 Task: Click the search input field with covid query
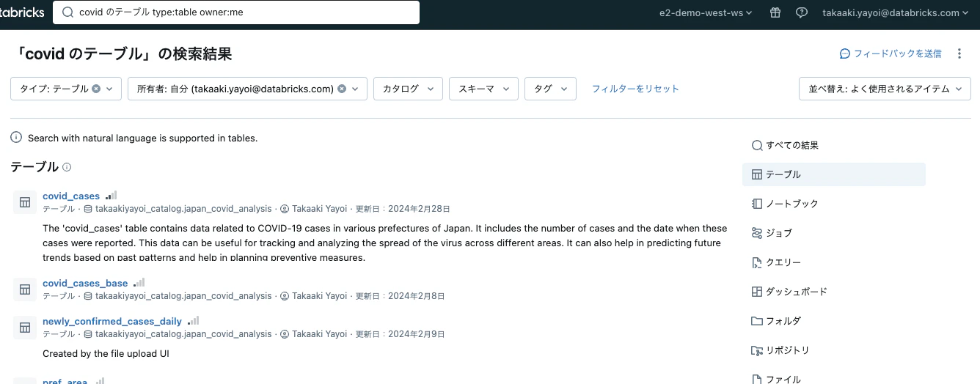pyautogui.click(x=236, y=12)
